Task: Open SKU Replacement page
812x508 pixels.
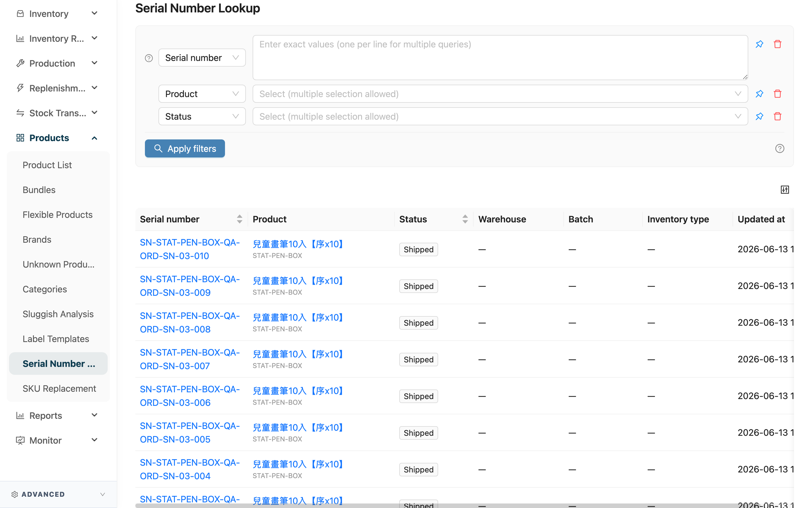Action: [59, 388]
